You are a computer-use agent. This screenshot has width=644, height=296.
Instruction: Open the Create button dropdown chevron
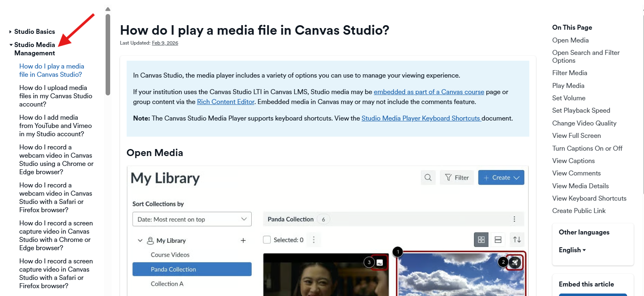tap(517, 178)
